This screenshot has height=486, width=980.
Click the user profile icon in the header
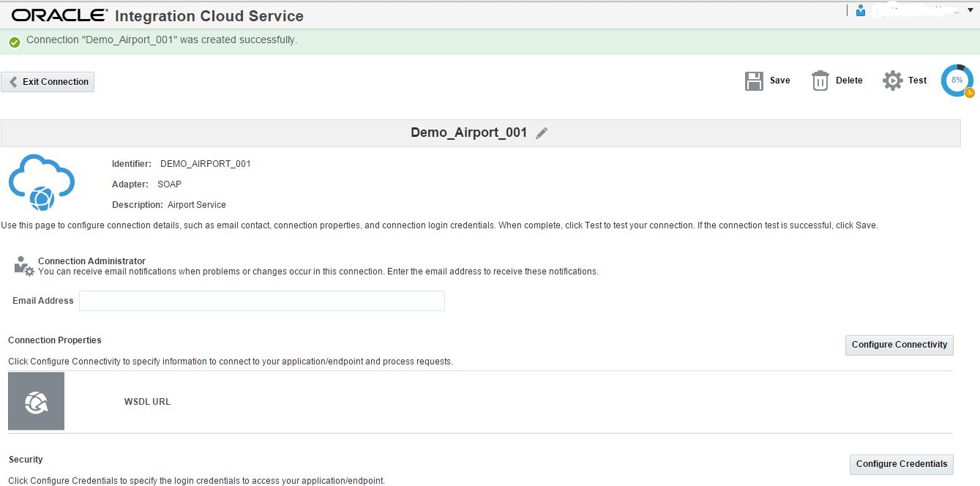[859, 10]
